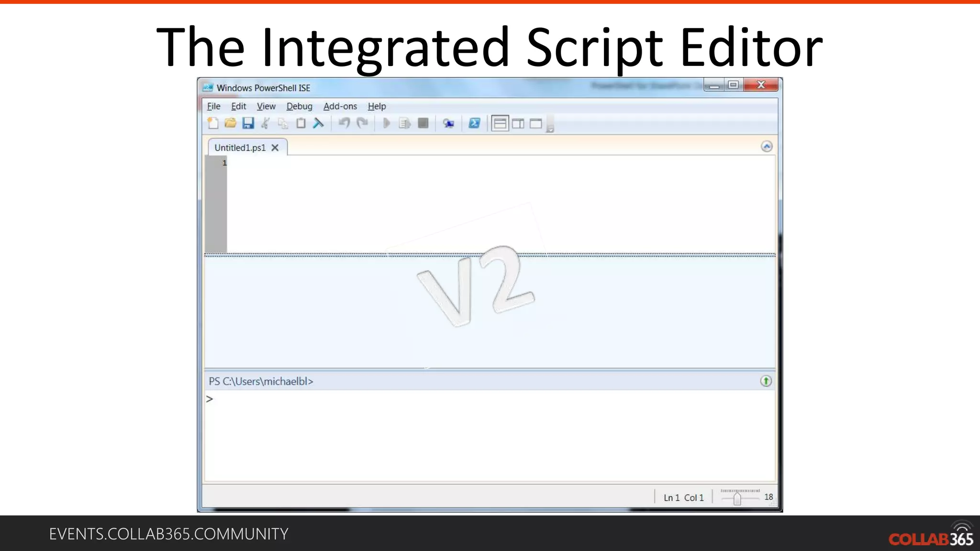Image resolution: width=980 pixels, height=551 pixels.
Task: Click the Run Selection icon
Action: 405,123
